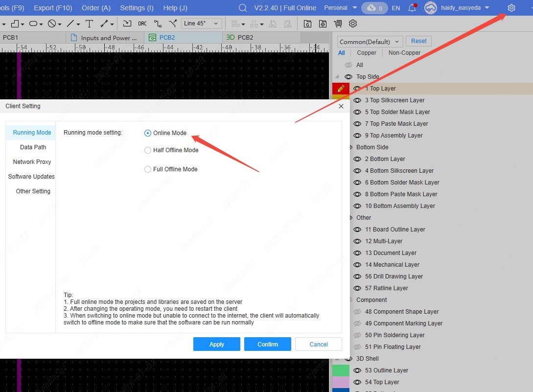Expand the Common(Default) layer preset dropdown
The width and height of the screenshot is (533, 392).
[x=370, y=42]
